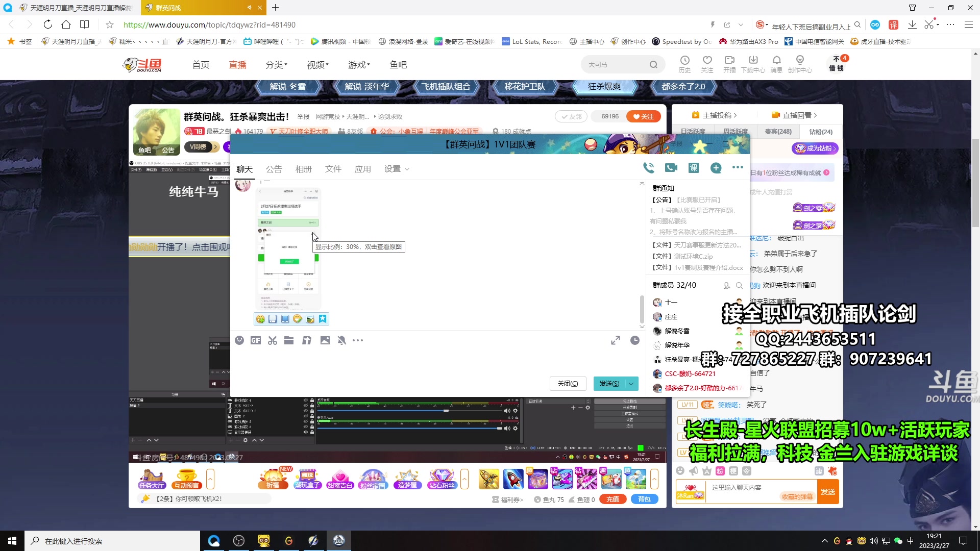Open the Windows Start menu
Screen dimensions: 980x551
point(12,541)
